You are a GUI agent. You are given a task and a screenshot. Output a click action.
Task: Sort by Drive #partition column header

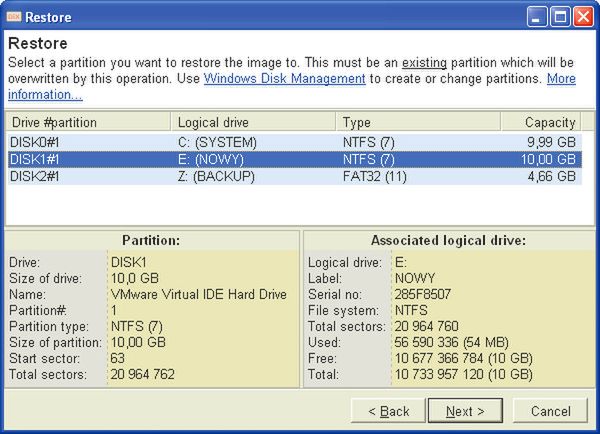86,122
